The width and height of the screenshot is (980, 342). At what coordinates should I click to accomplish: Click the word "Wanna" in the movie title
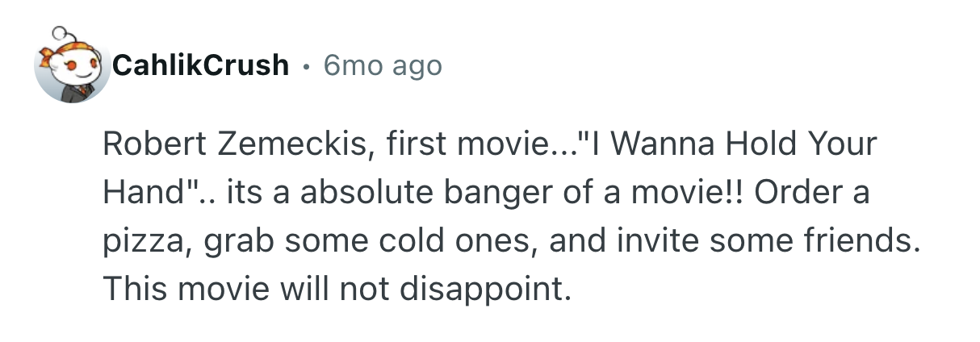664,145
